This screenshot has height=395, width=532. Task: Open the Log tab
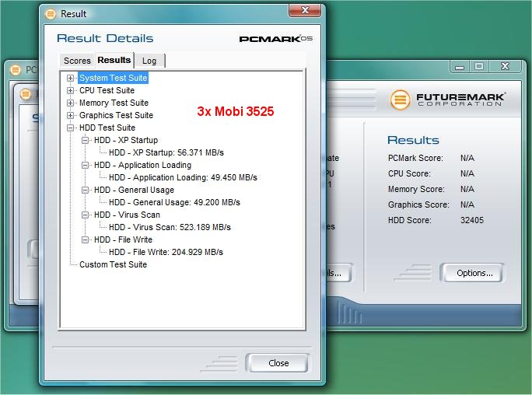(149, 61)
